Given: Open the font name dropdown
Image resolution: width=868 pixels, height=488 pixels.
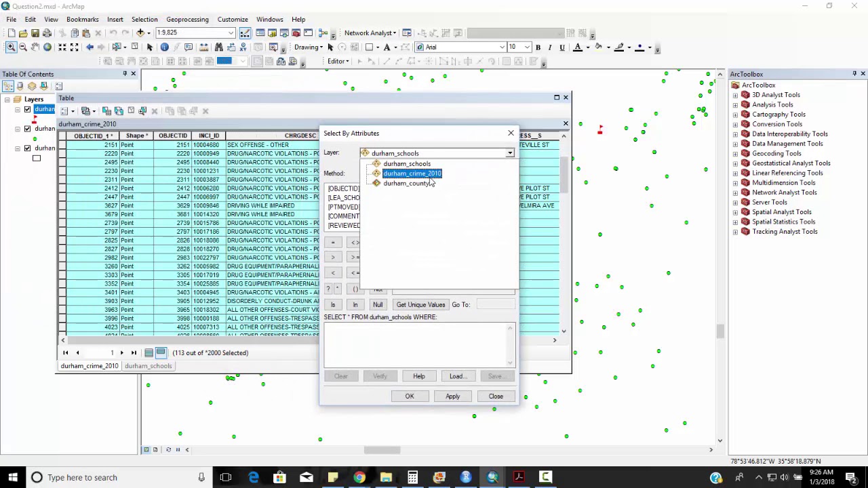Looking at the screenshot, I should coord(502,47).
